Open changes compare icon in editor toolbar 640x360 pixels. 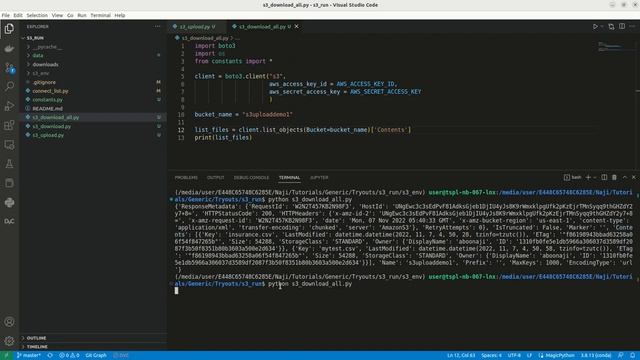click(611, 27)
